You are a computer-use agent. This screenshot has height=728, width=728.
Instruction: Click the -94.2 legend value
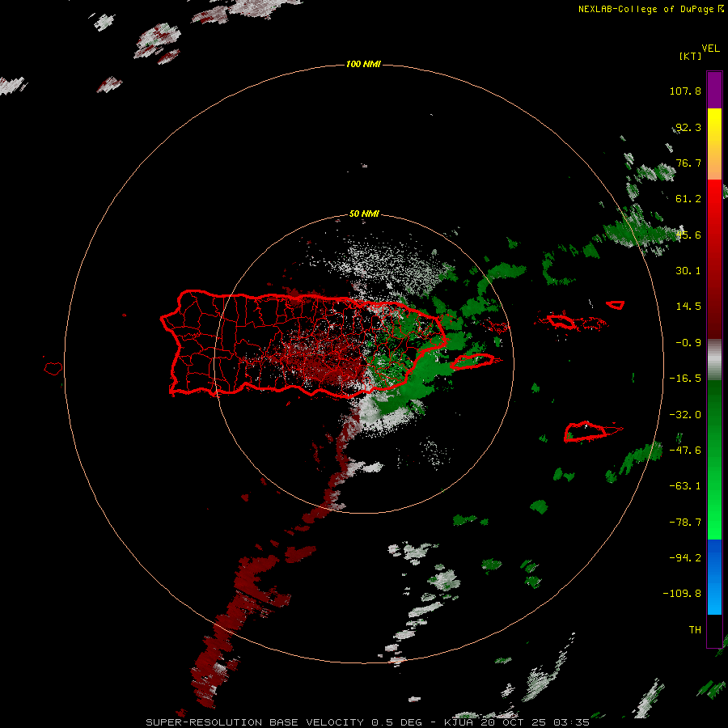(685, 558)
